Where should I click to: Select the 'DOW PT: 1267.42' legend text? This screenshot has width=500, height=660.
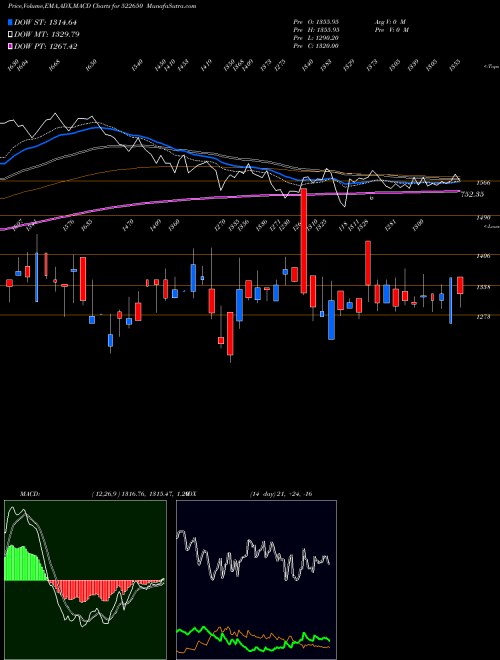pyautogui.click(x=45, y=46)
